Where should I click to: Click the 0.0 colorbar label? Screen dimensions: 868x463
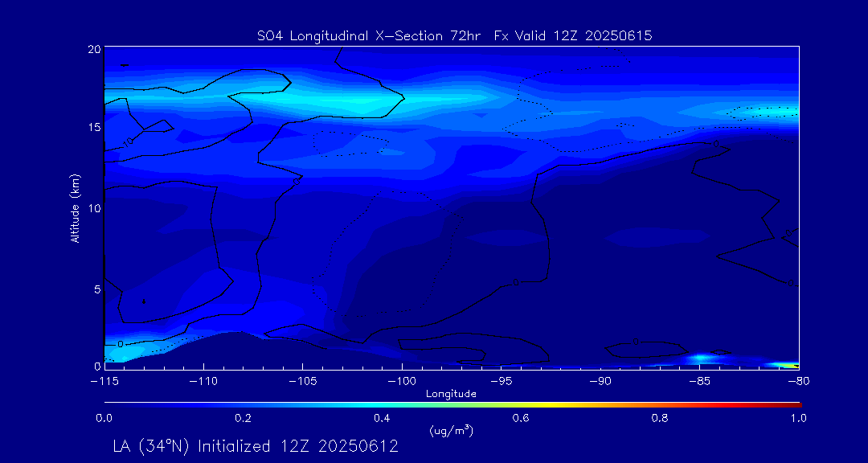(104, 418)
